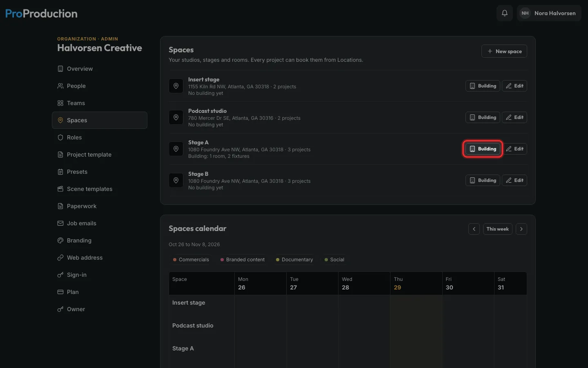Open Building for Podcast studio

[483, 117]
